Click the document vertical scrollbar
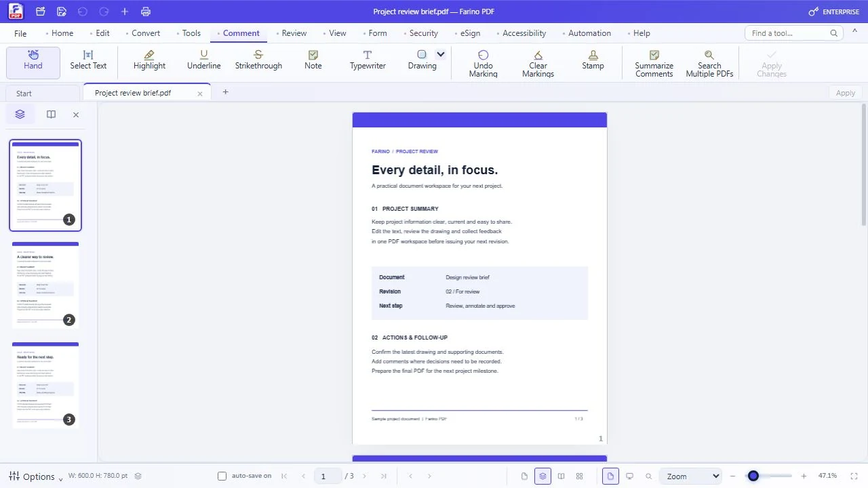This screenshot has height=488, width=868. tap(863, 165)
